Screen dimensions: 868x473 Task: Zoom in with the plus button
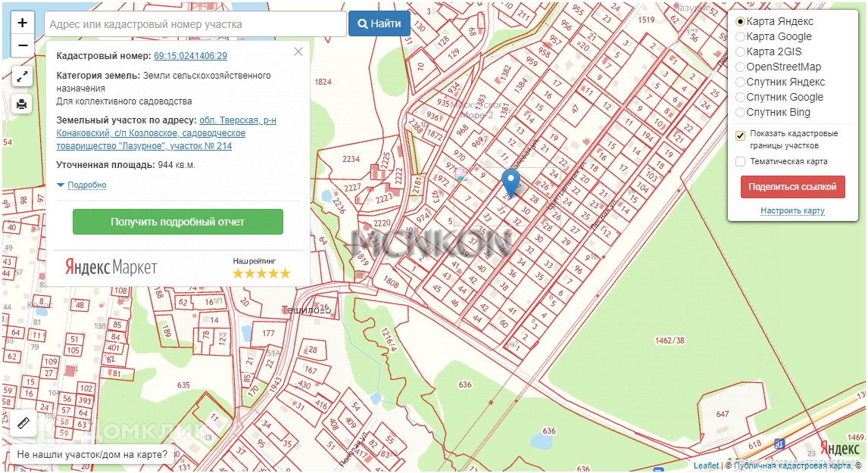coord(22,23)
